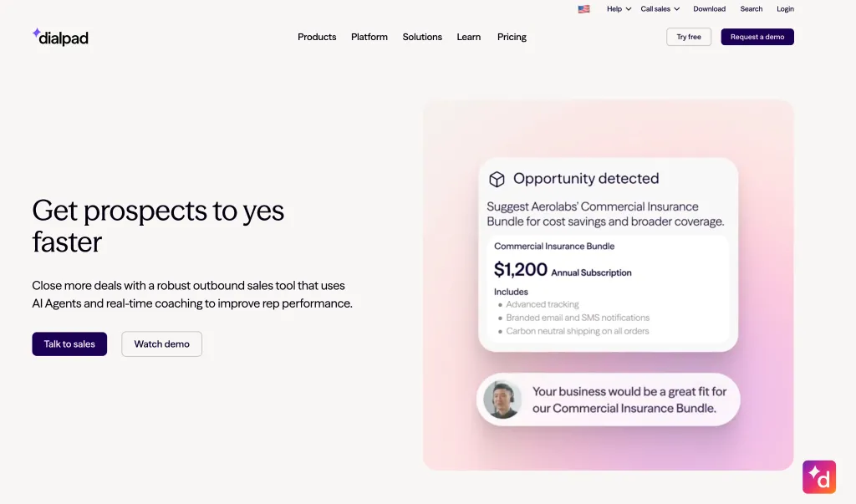Click the Dialpad logo

click(x=60, y=37)
